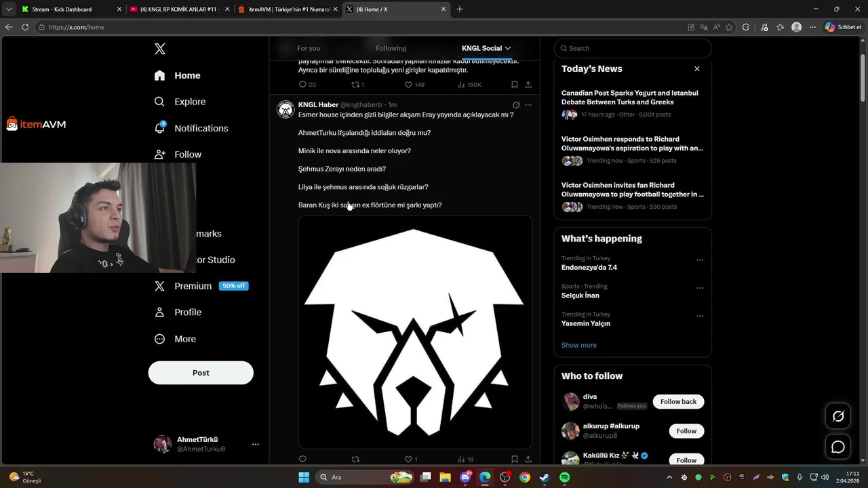Repost the KNGL Haber post
Image resolution: width=868 pixels, height=488 pixels.
coord(355,459)
